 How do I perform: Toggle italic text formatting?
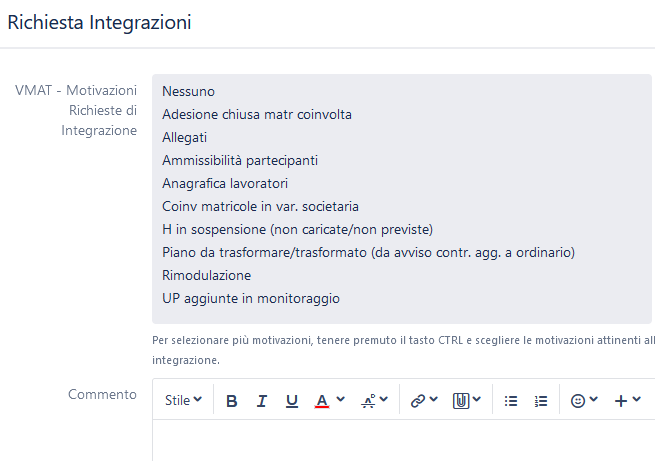[x=261, y=401]
